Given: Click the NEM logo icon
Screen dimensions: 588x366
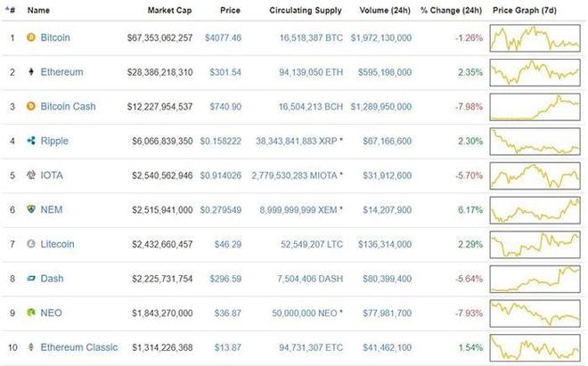Looking at the screenshot, I should [31, 209].
